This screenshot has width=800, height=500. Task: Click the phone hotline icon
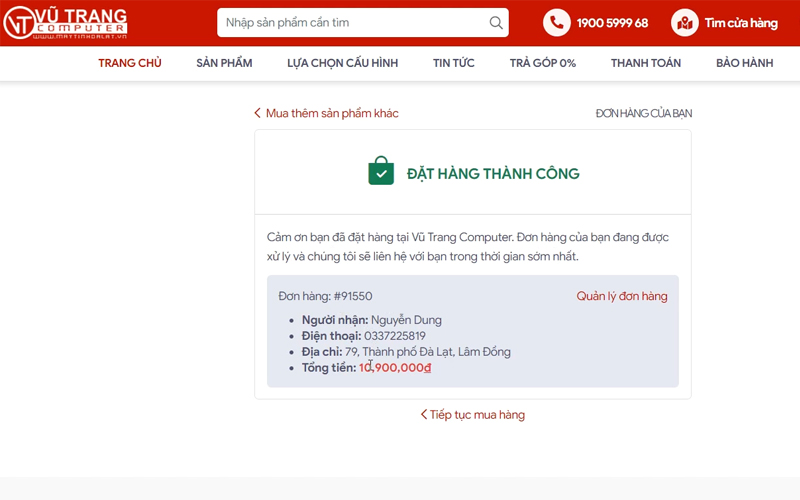coord(557,22)
